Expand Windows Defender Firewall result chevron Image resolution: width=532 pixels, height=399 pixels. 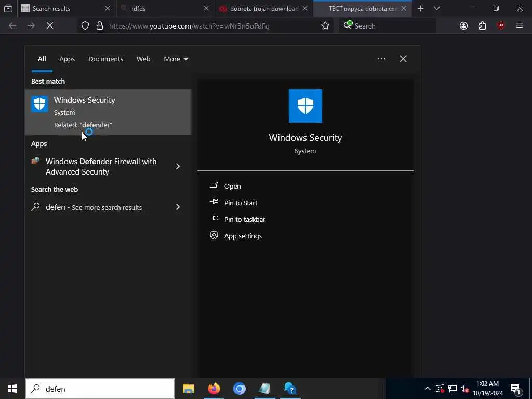[178, 166]
